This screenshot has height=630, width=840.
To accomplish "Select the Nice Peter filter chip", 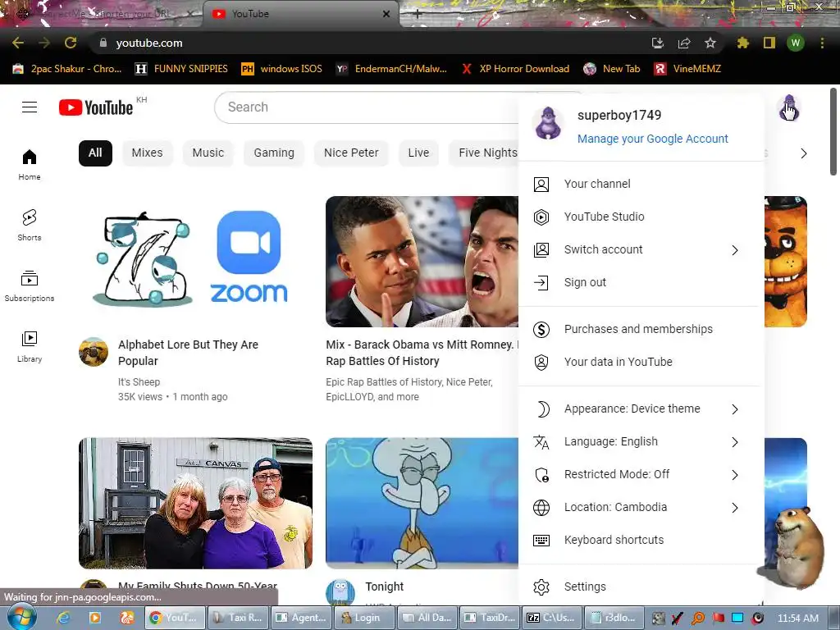I will pos(351,153).
